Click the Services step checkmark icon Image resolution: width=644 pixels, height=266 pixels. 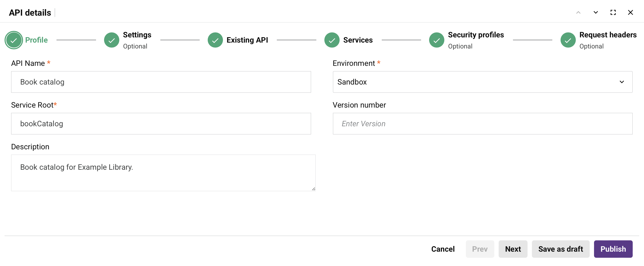[332, 40]
